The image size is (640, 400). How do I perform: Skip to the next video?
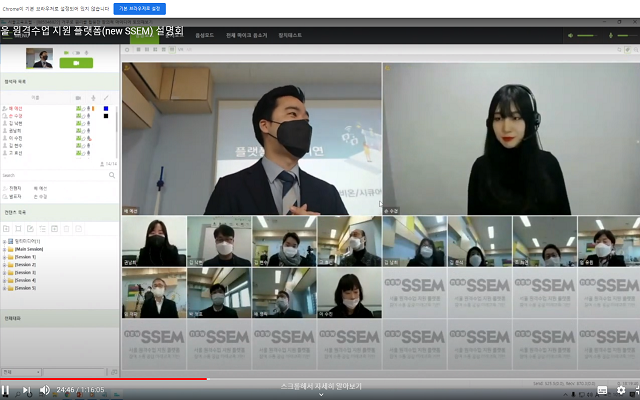pos(26,390)
